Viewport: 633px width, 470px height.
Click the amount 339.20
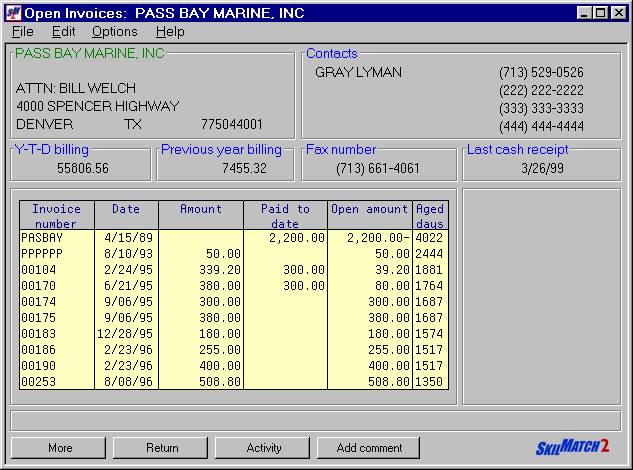pos(220,270)
